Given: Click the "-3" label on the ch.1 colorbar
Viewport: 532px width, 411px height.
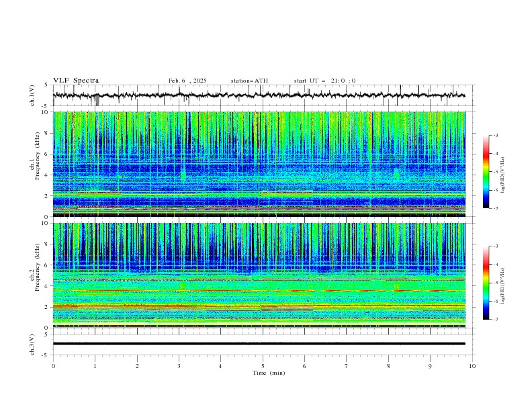Looking at the screenshot, I should click(496, 135).
